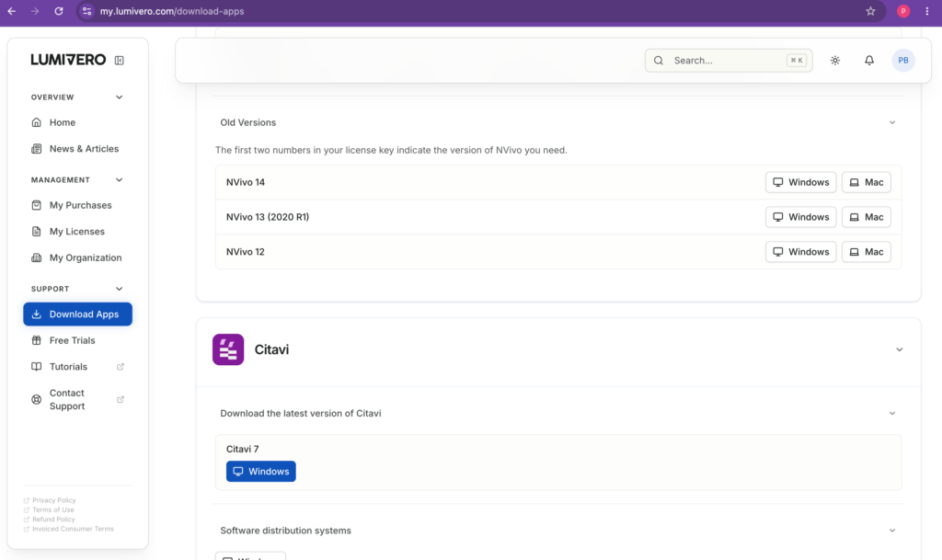
Task: Open My Organization
Action: click(77, 258)
